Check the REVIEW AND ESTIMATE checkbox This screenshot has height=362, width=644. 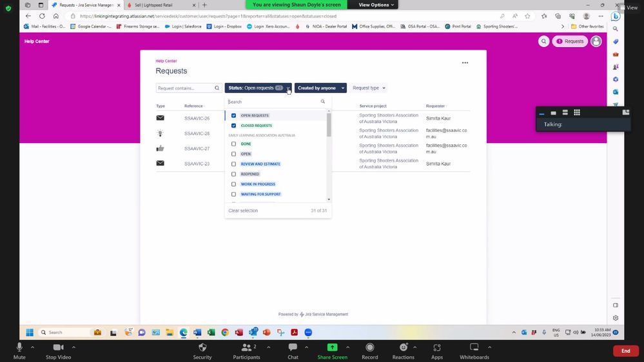pos(234,164)
